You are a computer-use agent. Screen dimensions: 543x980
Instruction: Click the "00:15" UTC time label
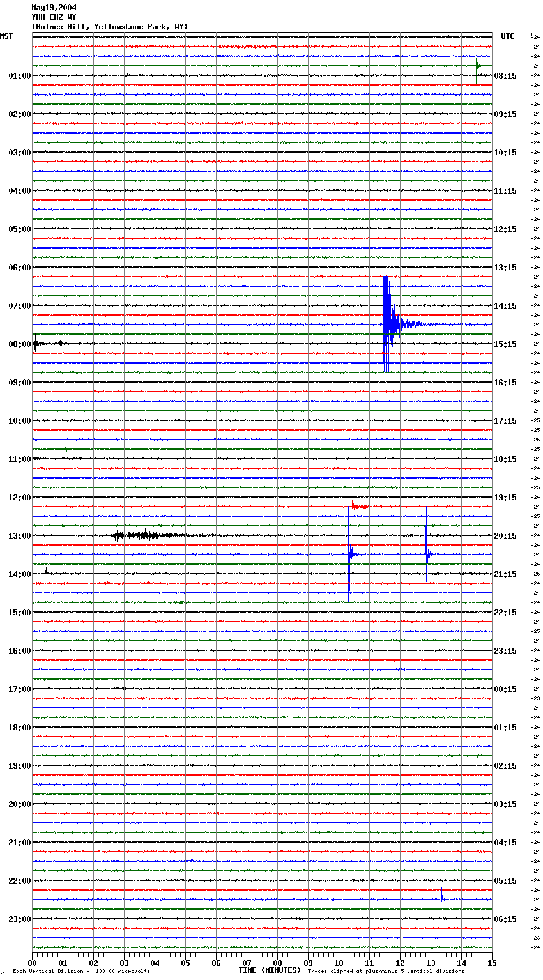click(x=505, y=689)
